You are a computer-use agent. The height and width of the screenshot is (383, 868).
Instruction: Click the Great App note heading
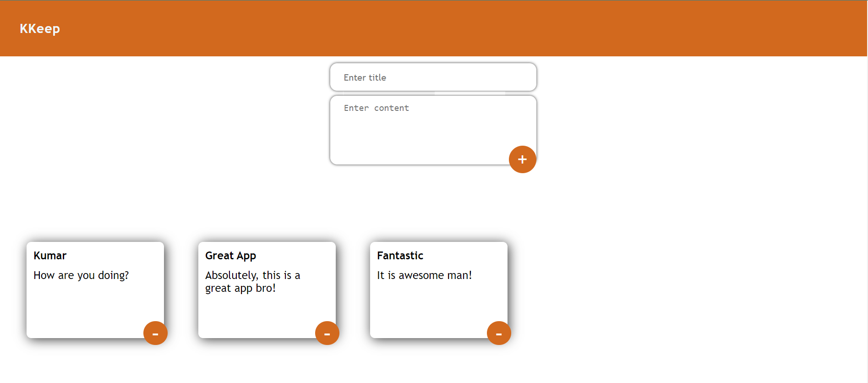tap(230, 256)
